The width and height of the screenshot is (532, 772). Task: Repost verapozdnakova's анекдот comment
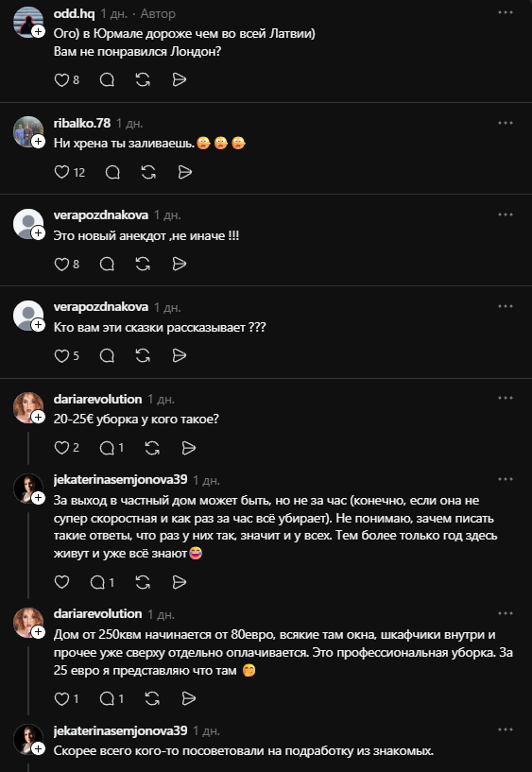click(x=143, y=265)
